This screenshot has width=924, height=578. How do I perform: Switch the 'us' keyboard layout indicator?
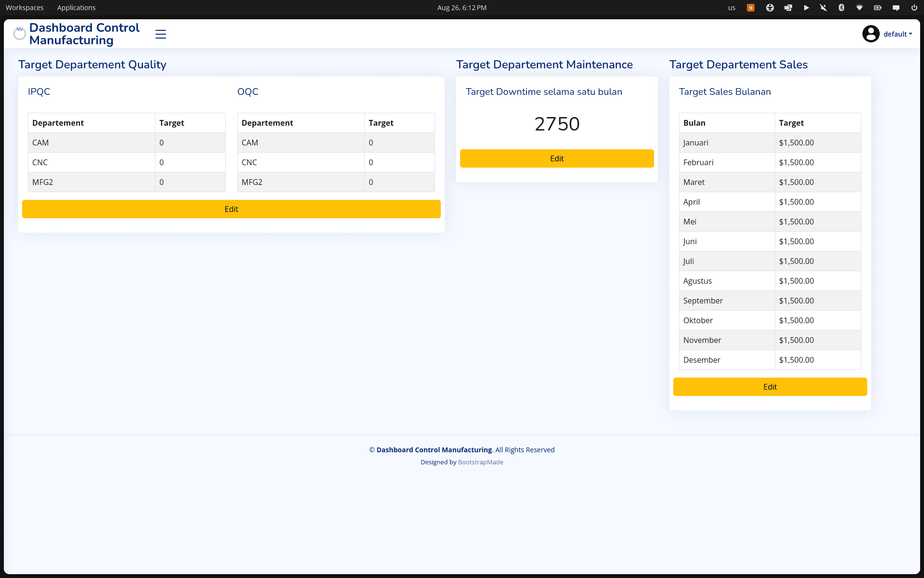pos(731,8)
